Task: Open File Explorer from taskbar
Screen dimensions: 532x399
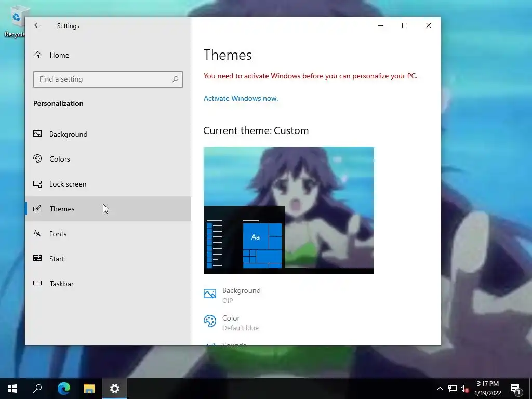Action: pyautogui.click(x=89, y=389)
